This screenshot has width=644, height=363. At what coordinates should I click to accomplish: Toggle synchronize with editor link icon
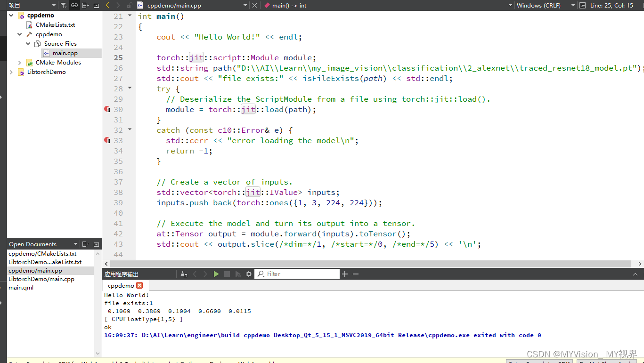(74, 5)
